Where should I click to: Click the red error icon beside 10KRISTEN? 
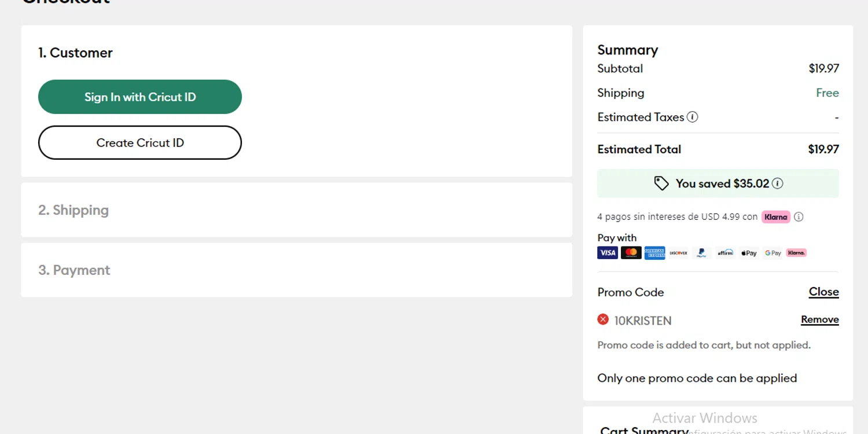(603, 319)
